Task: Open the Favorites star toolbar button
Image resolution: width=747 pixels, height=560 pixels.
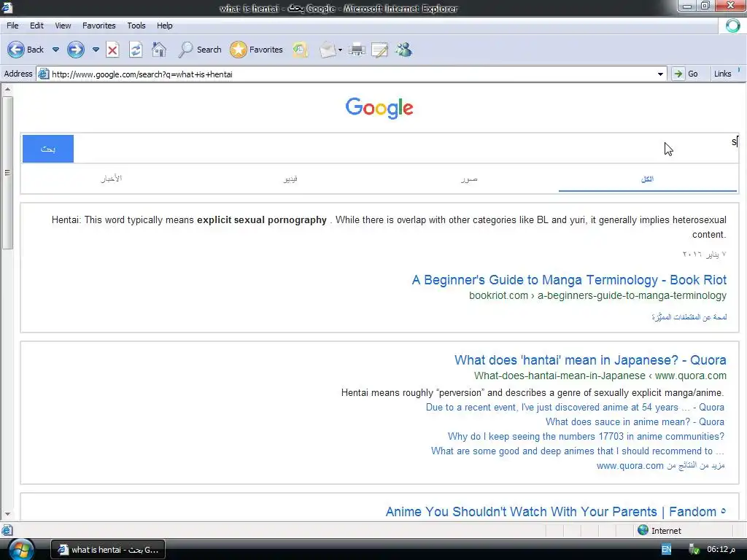Action: [x=239, y=50]
